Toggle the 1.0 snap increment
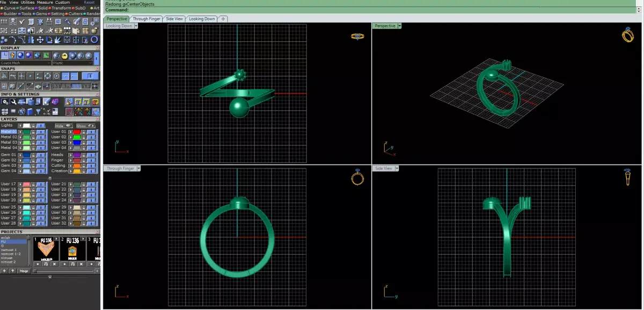644x310 pixels. 87,86
